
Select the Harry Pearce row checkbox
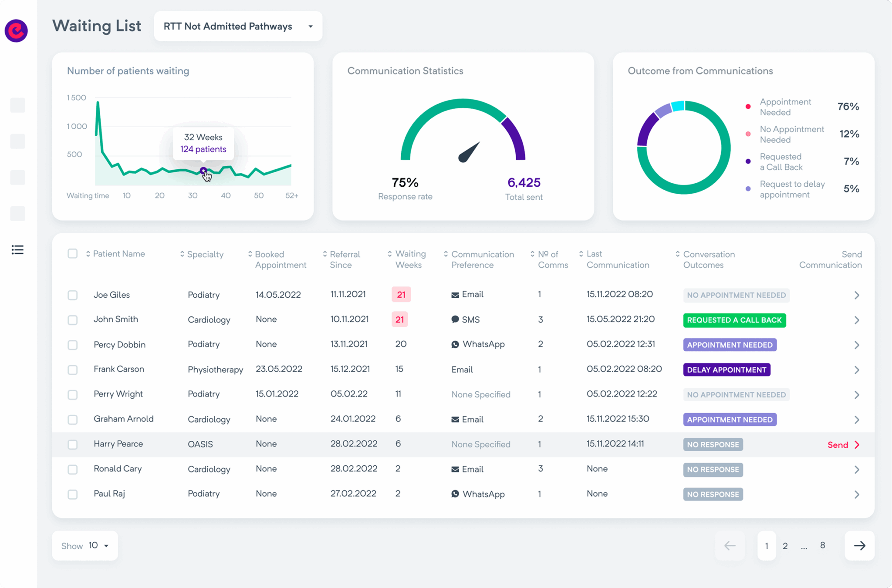[73, 444]
